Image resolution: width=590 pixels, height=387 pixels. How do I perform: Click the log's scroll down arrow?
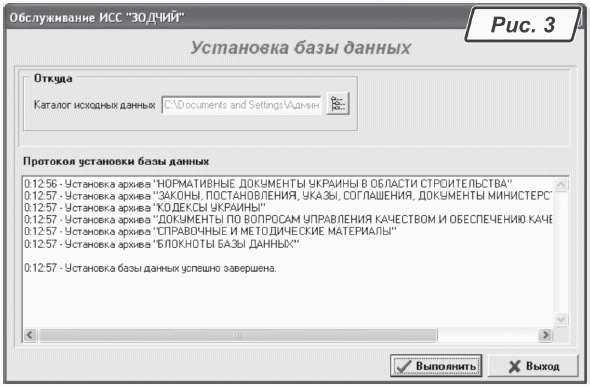(x=561, y=319)
